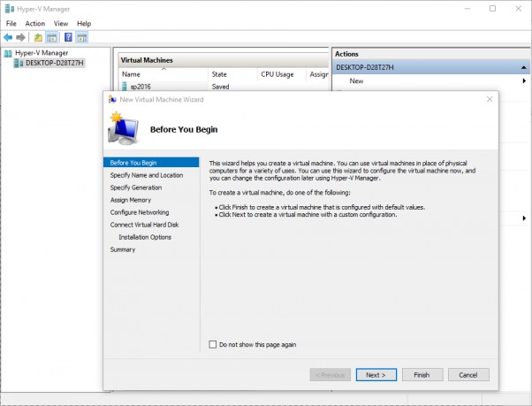Click New in the Actions pane
532x406 pixels.
356,80
